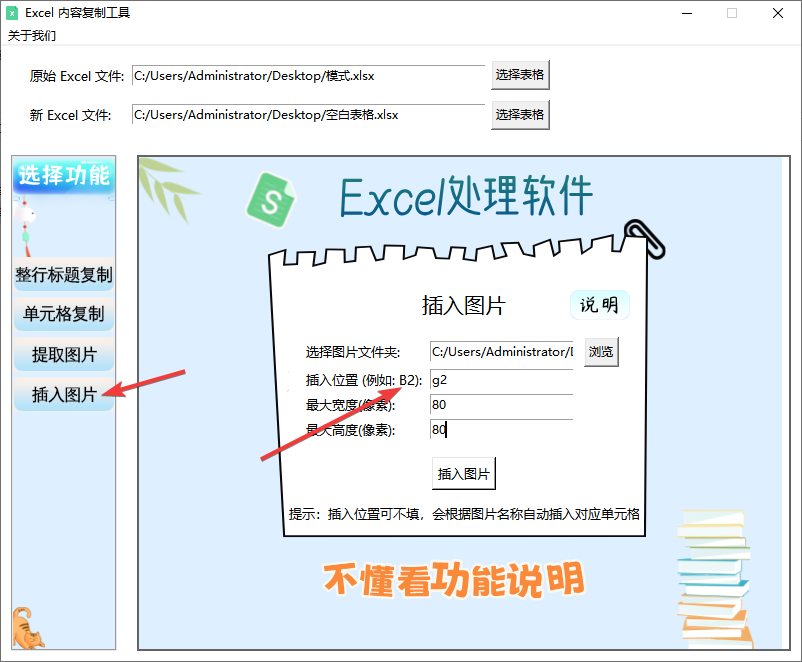Select the 提取图片 function

click(64, 354)
